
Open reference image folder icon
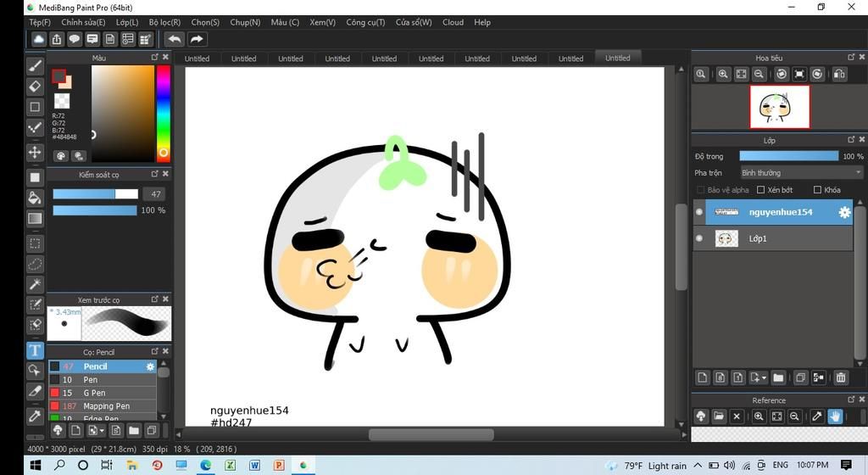tap(719, 416)
